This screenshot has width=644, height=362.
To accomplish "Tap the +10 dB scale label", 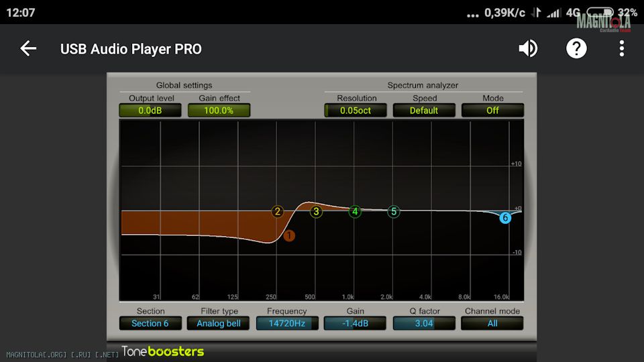I will coord(517,164).
